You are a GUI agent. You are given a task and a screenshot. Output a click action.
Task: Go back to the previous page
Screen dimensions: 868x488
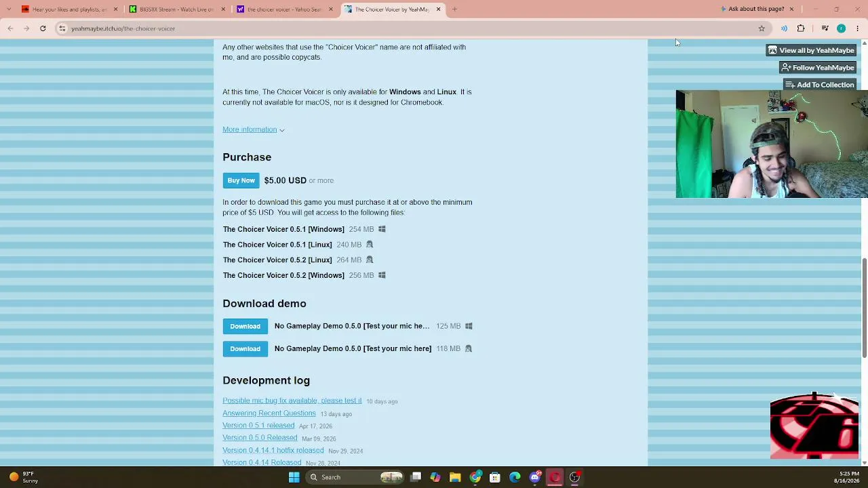tap(10, 28)
